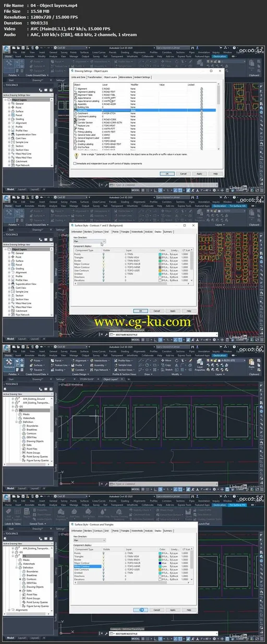Select the Move tool in third frame ribbon
This screenshot has height=644, width=267.
[x=166, y=360]
